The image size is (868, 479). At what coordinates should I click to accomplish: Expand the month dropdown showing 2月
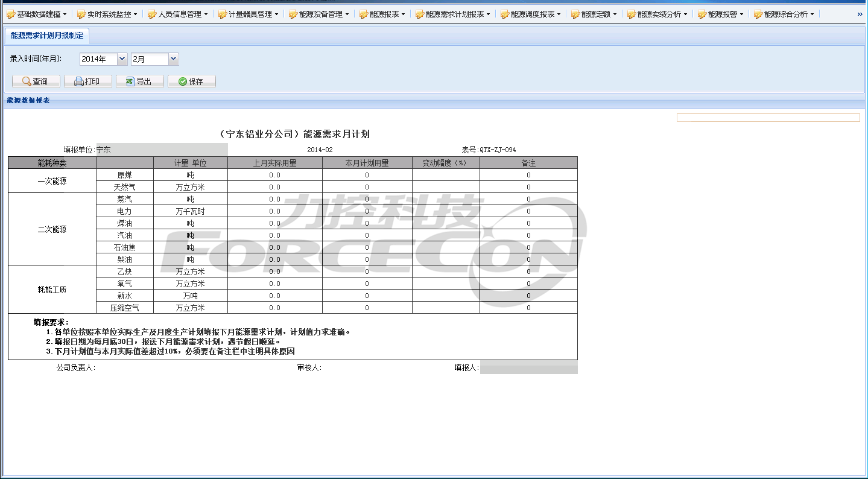174,59
